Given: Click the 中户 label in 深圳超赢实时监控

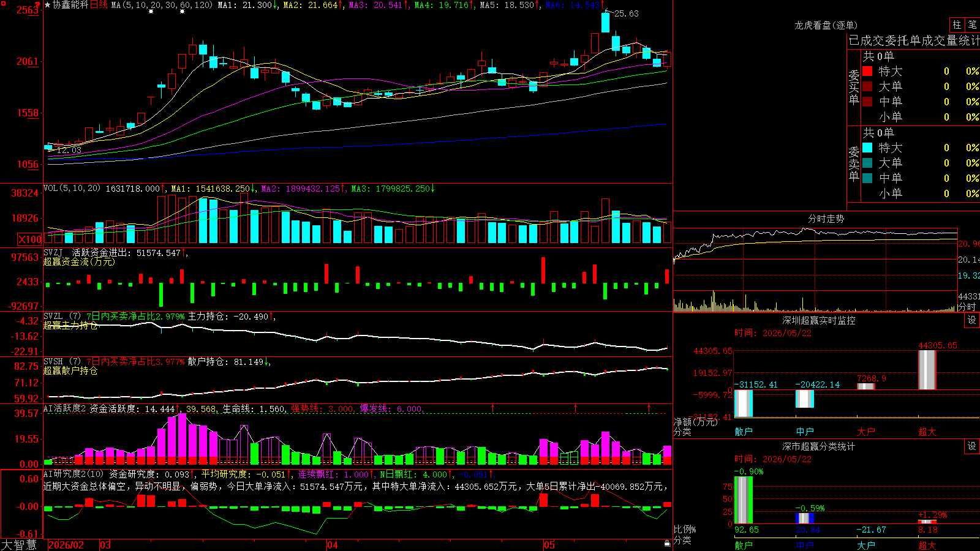Looking at the screenshot, I should [805, 432].
